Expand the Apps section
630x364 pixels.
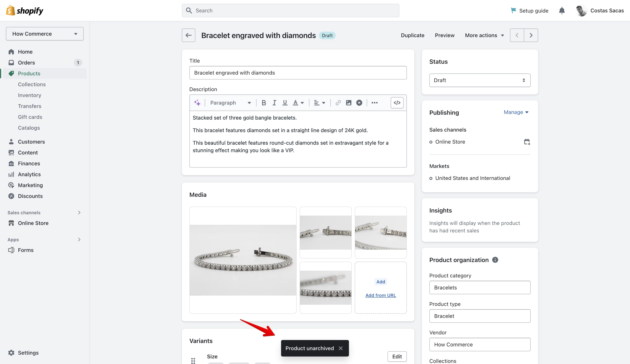[x=79, y=240]
